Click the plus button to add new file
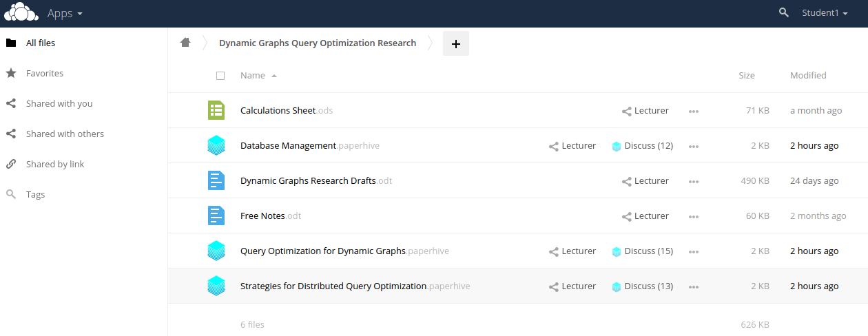The width and height of the screenshot is (868, 336). (455, 43)
